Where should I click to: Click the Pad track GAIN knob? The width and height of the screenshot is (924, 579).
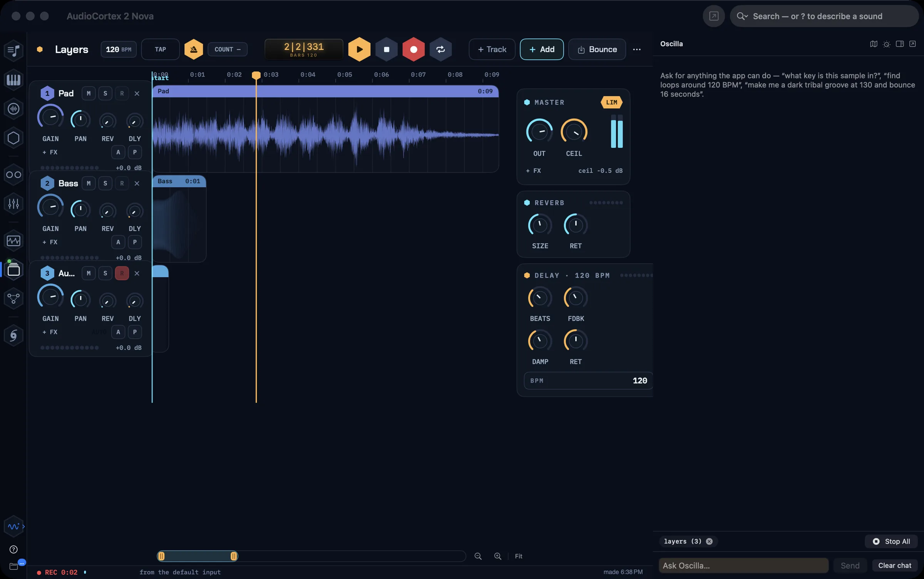coord(50,117)
